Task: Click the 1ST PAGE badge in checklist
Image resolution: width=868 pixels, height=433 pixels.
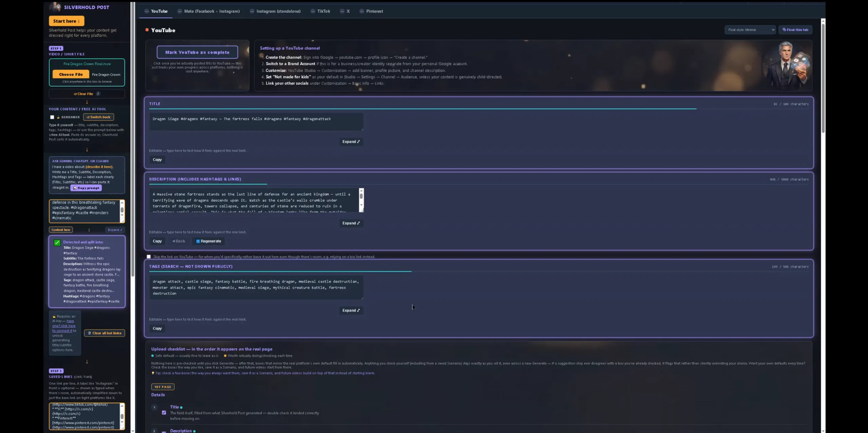Action: (x=163, y=387)
